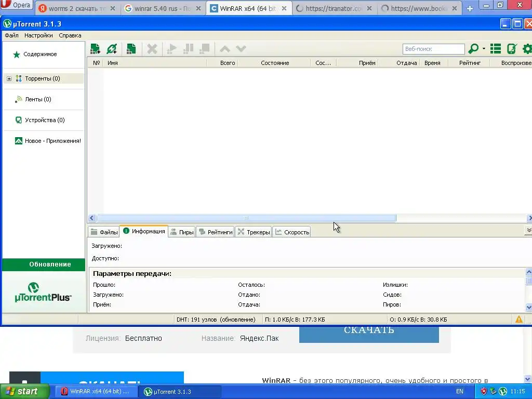Click the torrent list scroll left arrow
Viewport: 532px width, 399px height.
(x=91, y=218)
